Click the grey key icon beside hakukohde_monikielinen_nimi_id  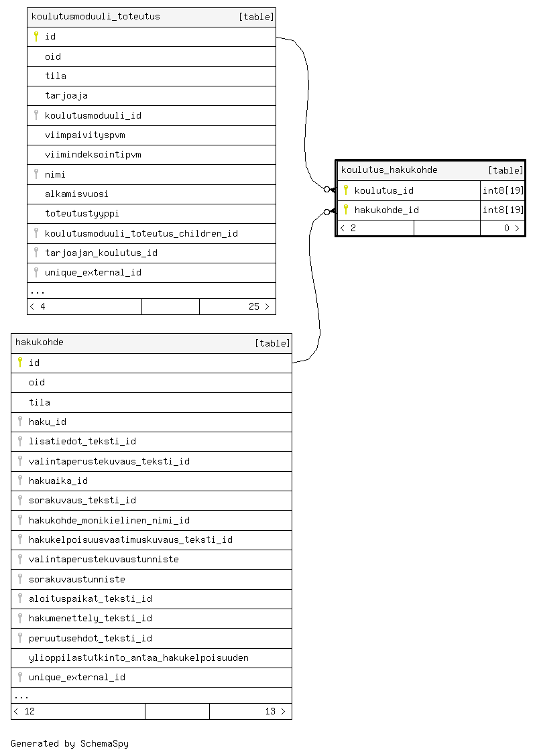(20, 520)
